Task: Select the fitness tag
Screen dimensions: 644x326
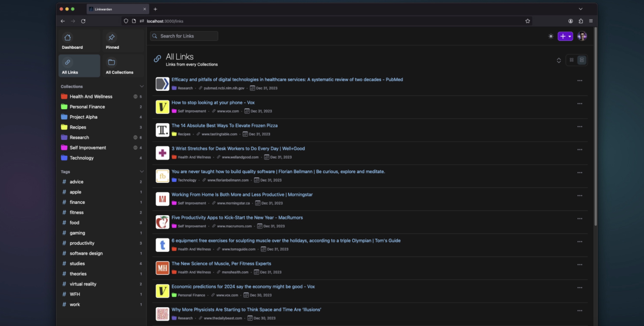Action: pos(101,213)
